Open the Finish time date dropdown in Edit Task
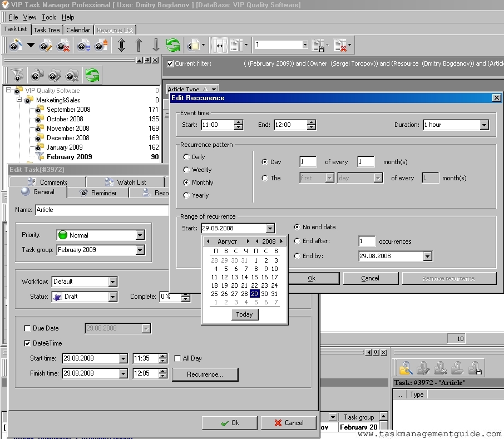Screen dimensions: 504x439 123,373
